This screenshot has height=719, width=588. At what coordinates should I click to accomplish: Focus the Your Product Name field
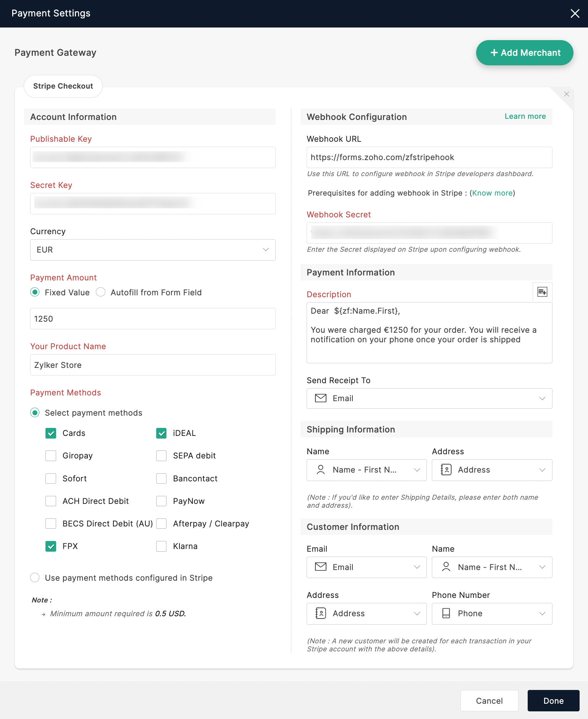[153, 365]
